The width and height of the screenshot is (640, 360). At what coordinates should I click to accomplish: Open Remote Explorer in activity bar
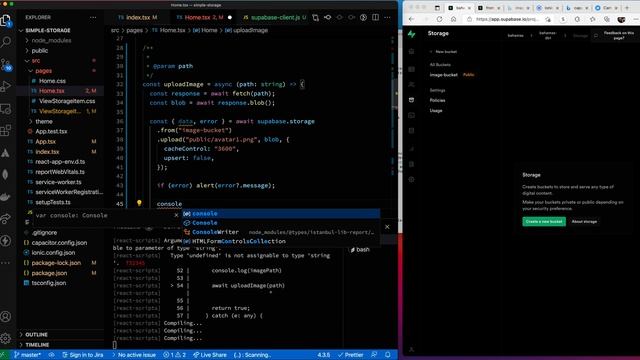pos(6,109)
